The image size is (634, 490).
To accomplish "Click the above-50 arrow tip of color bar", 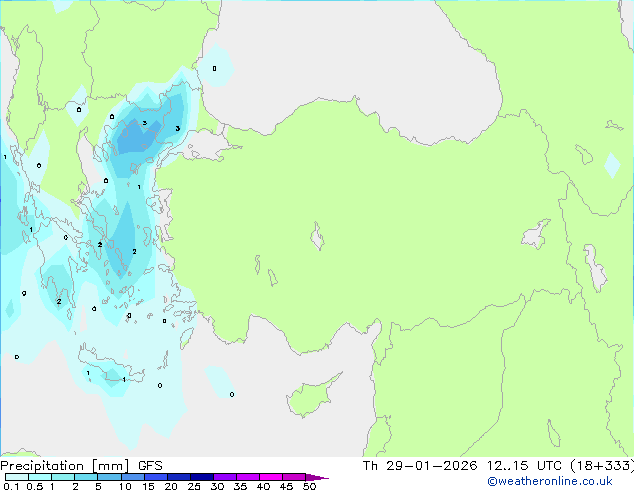I will pos(317,477).
